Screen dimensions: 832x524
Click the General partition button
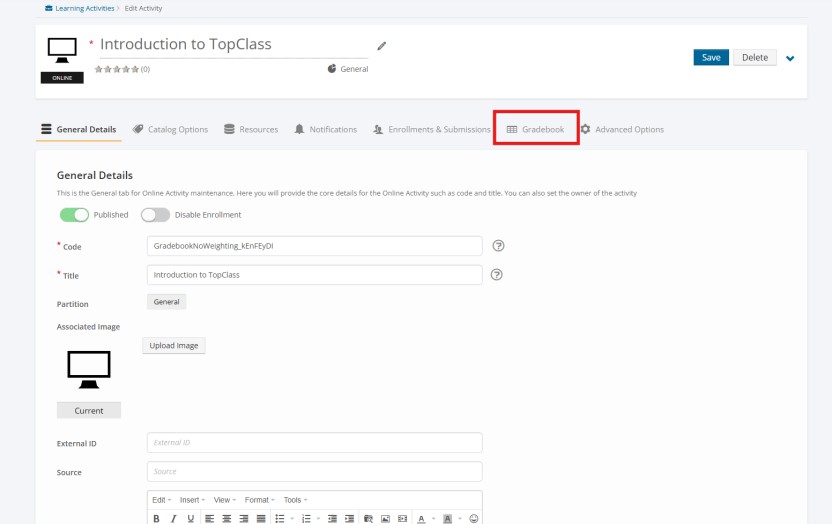(x=167, y=302)
